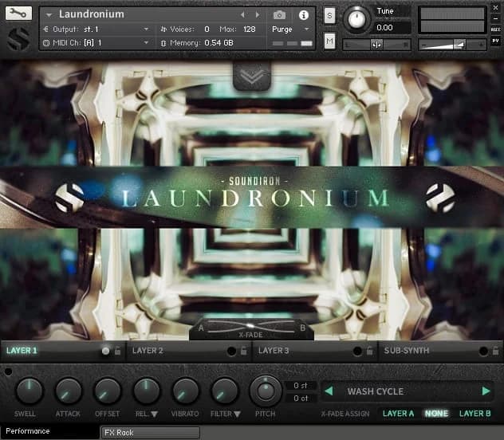The height and width of the screenshot is (440, 504).
Task: Toggle the Solo S button
Action: (x=330, y=16)
